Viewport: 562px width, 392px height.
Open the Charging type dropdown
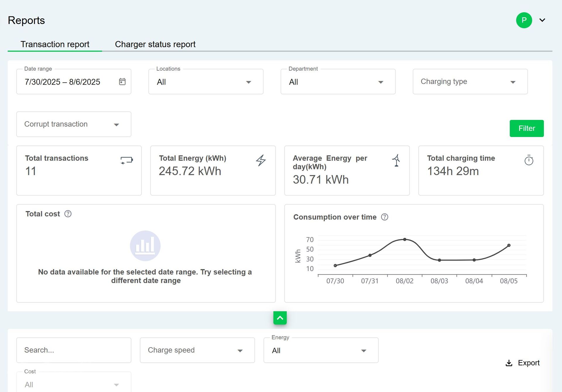470,82
